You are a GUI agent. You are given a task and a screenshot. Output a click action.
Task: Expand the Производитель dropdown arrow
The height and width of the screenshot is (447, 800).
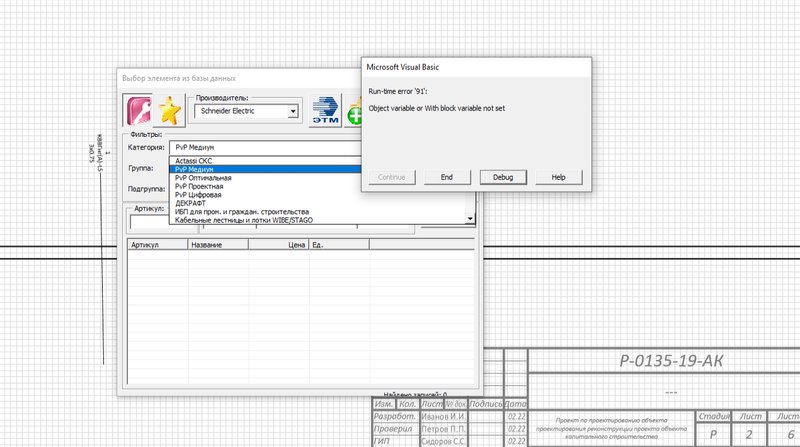(x=293, y=111)
